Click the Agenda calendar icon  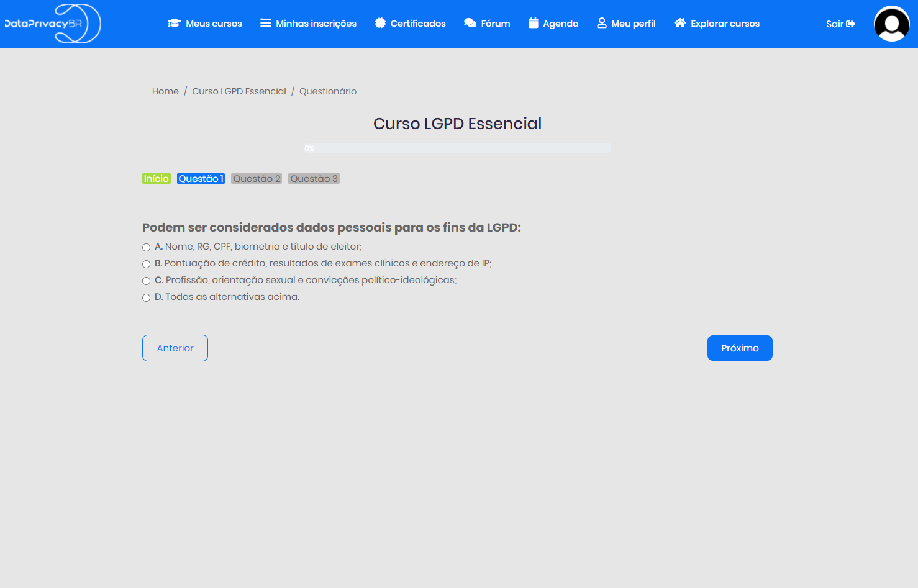tap(534, 23)
